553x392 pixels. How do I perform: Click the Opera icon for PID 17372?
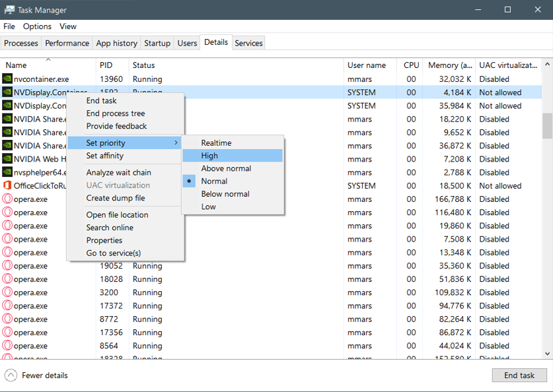pyautogui.click(x=7, y=306)
